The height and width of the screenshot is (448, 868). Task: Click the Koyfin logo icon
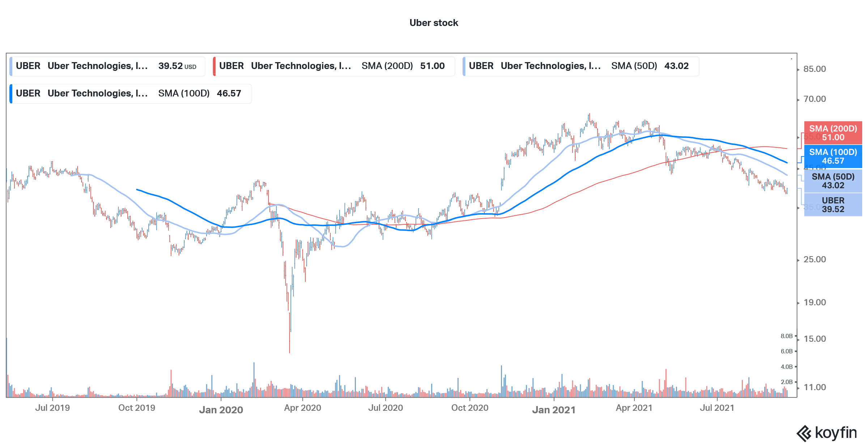804,433
